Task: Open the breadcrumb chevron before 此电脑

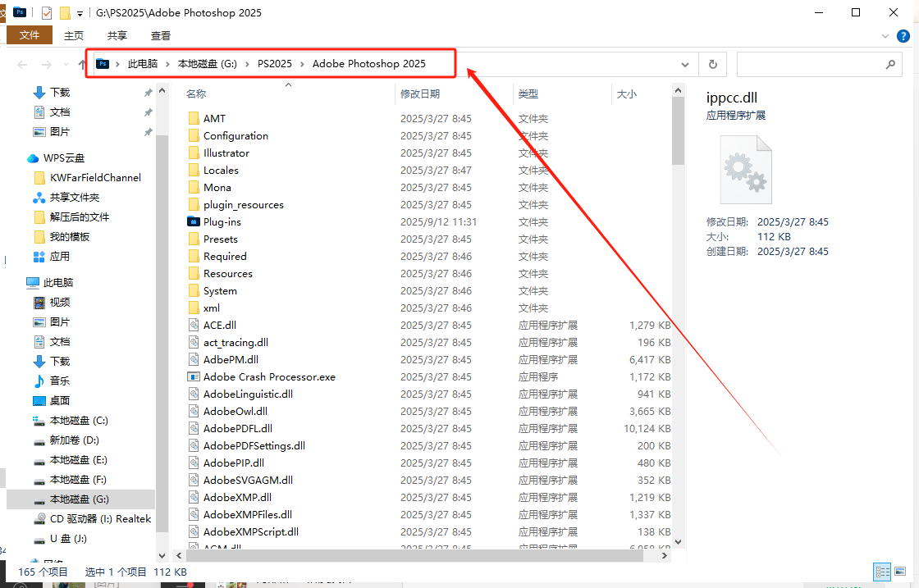Action: (x=118, y=64)
